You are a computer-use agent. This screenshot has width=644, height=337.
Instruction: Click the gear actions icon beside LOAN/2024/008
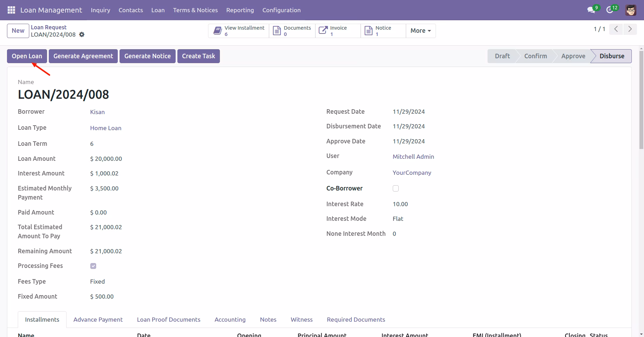(82, 35)
